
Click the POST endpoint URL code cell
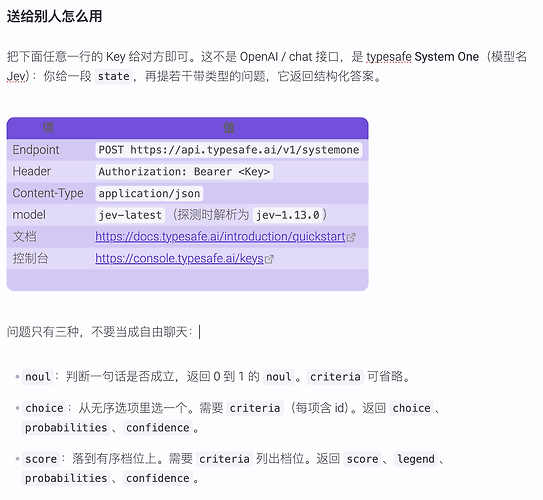(x=229, y=150)
